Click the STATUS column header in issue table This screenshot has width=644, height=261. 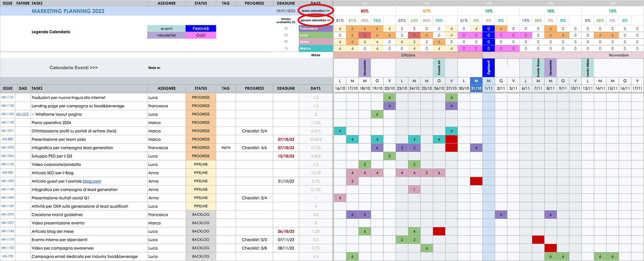201,88
